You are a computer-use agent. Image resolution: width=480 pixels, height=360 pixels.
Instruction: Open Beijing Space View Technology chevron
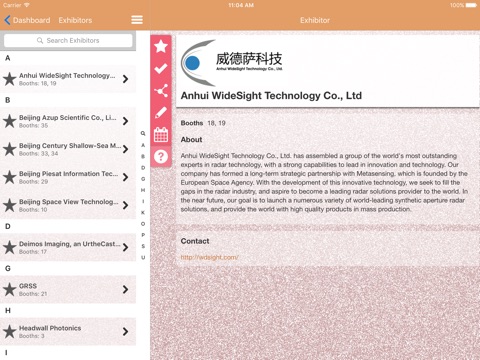tap(126, 205)
